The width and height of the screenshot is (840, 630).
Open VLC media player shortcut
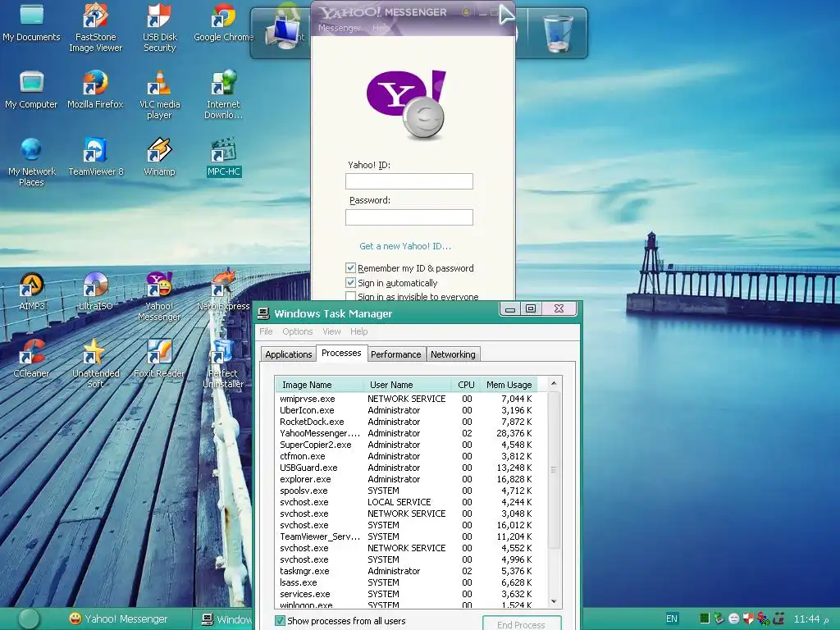(x=160, y=95)
